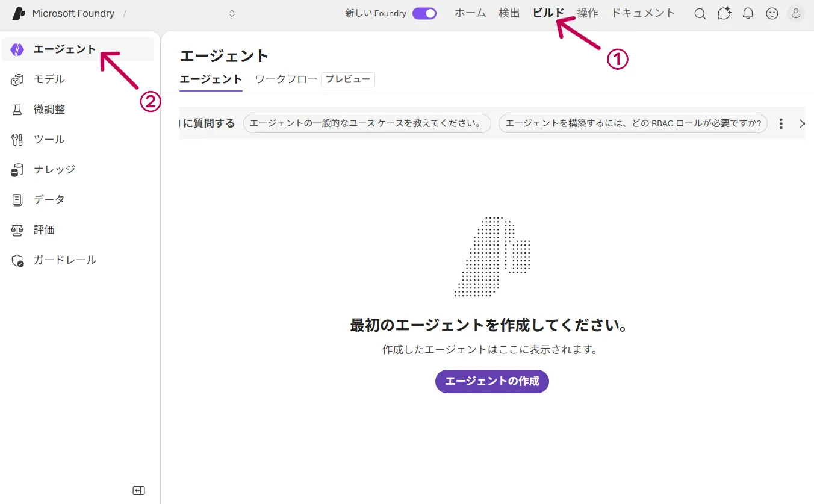814x504 pixels.
Task: Open ナレッジ label in the sidebar
Action: pos(55,170)
